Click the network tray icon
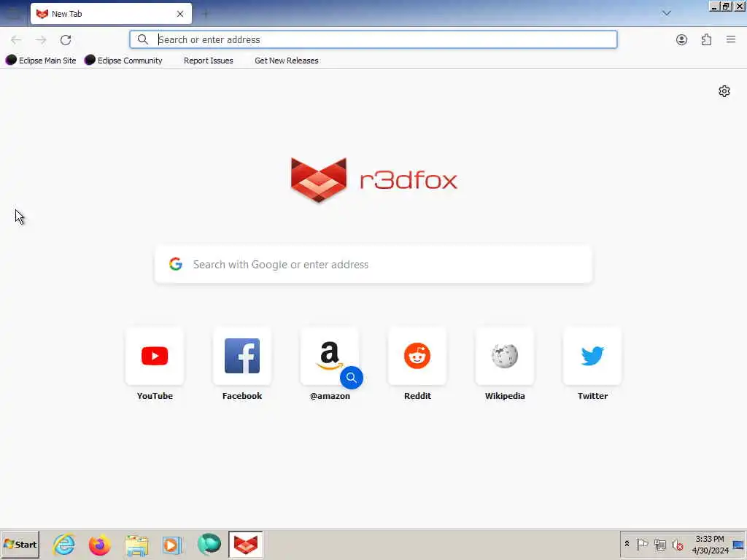 [x=659, y=544]
